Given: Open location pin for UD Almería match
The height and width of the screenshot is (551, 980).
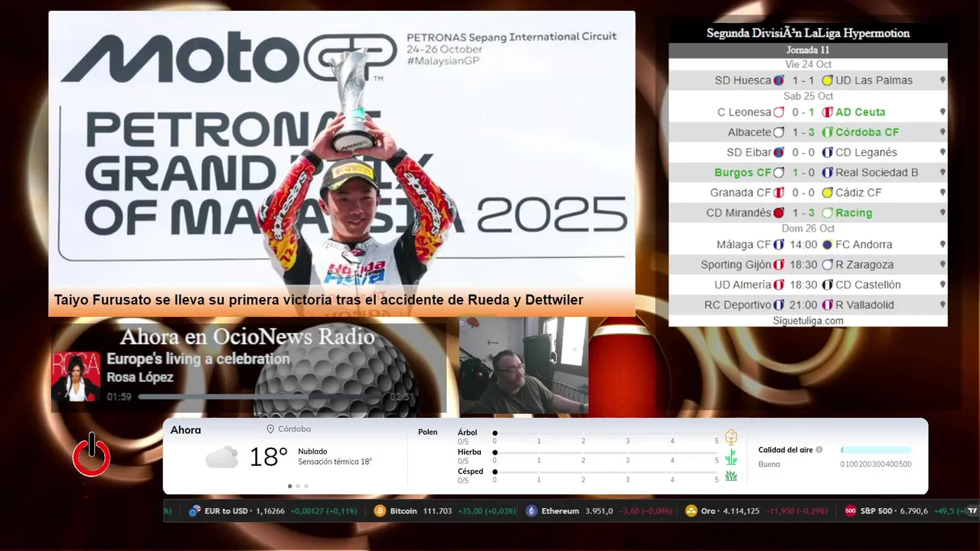Looking at the screenshot, I should pos(942,285).
